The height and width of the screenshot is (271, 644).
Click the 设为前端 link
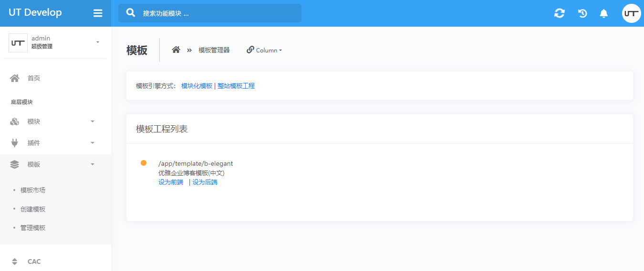click(171, 182)
